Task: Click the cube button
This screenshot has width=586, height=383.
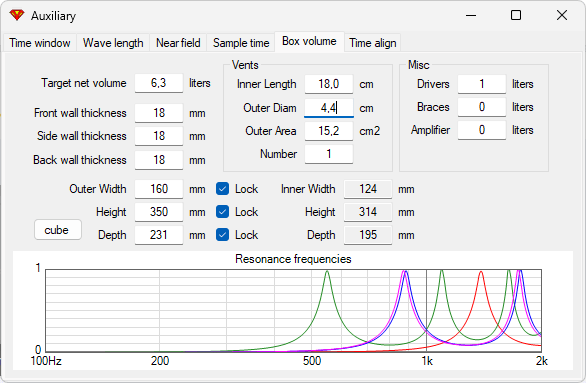Action: [x=58, y=230]
